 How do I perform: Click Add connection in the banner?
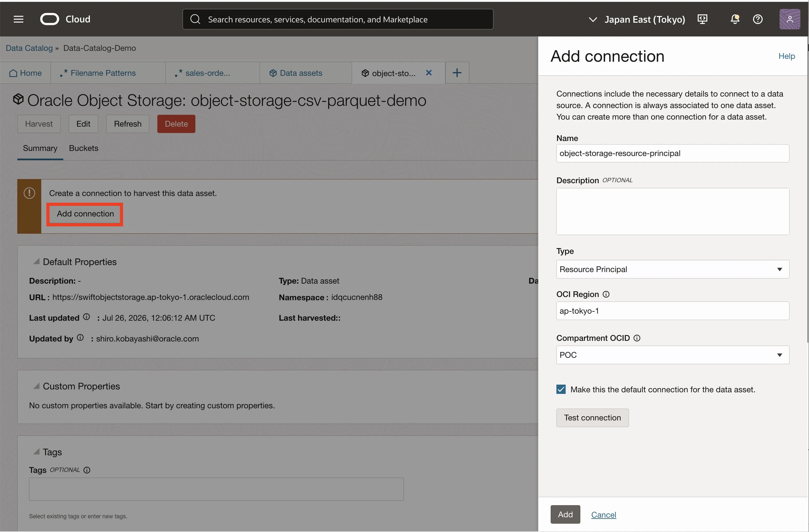[x=85, y=214]
